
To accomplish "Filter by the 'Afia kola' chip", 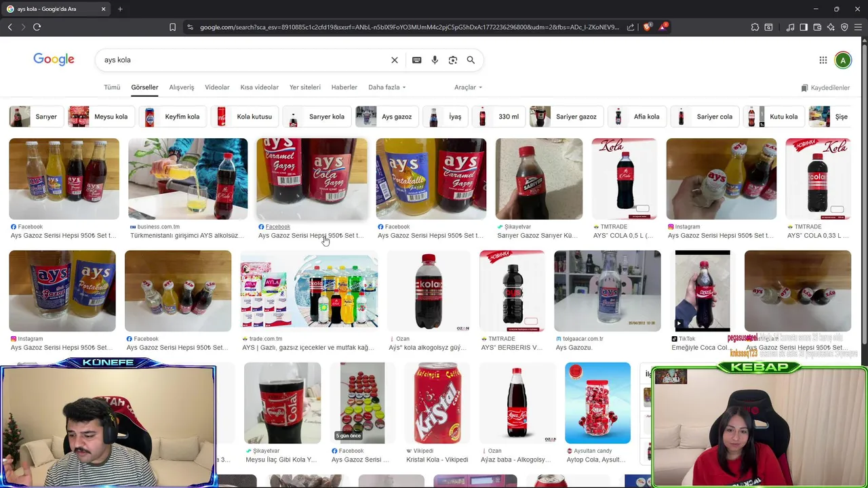I will tap(637, 117).
